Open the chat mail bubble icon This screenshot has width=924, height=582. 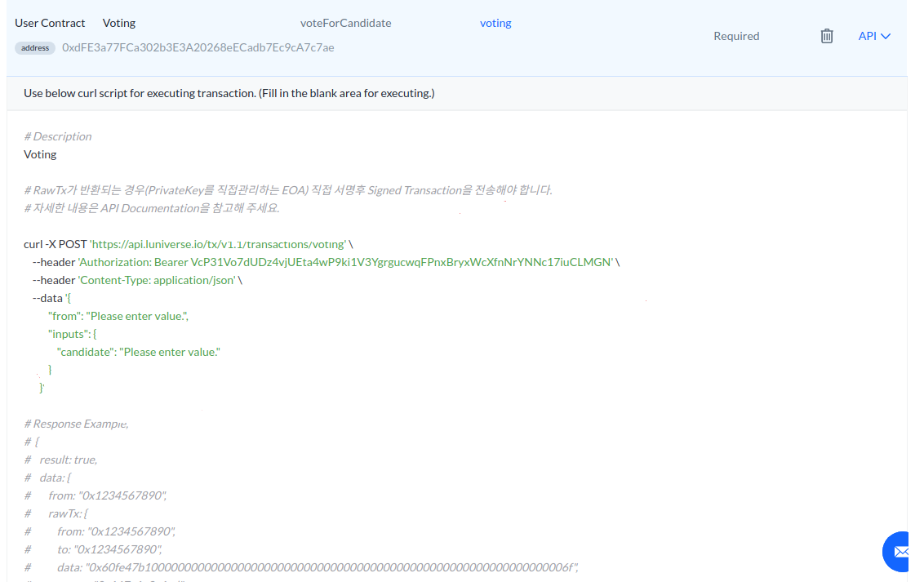coord(896,552)
